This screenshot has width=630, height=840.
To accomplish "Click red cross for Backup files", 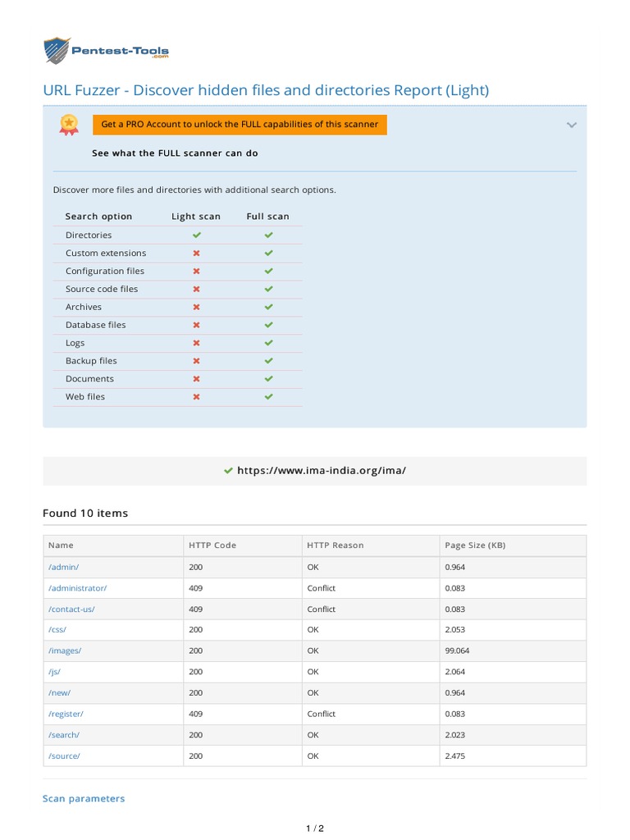I will (196, 361).
